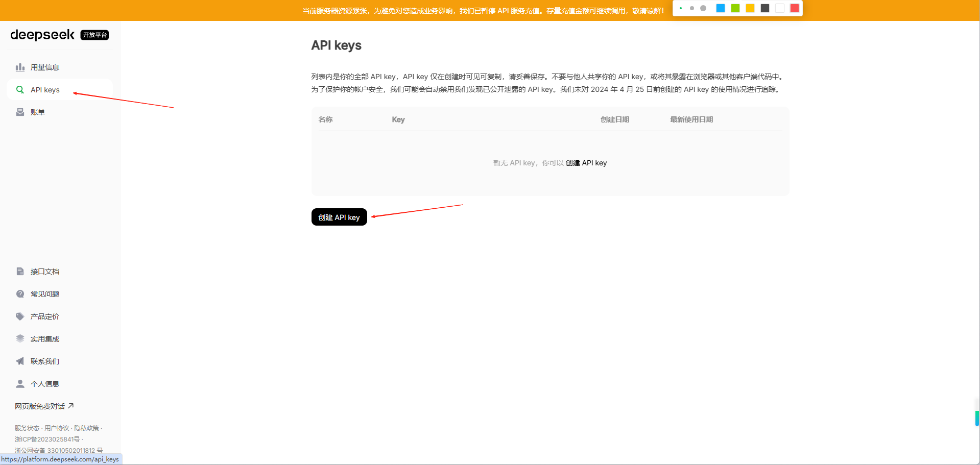Pick the green color swatch
Viewport: 980px width, 465px height.
point(735,8)
